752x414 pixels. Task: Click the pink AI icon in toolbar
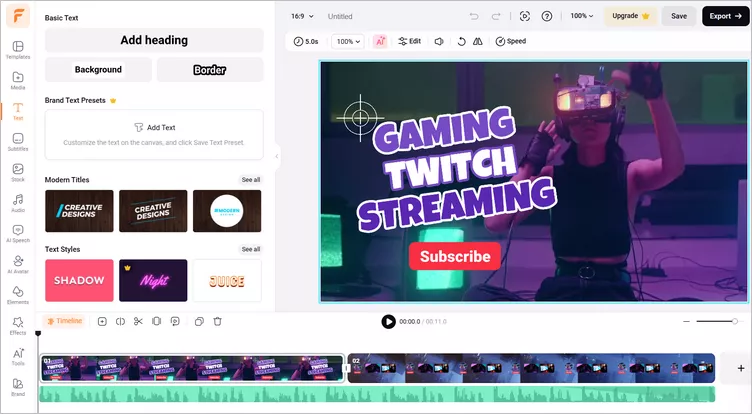[x=380, y=41]
